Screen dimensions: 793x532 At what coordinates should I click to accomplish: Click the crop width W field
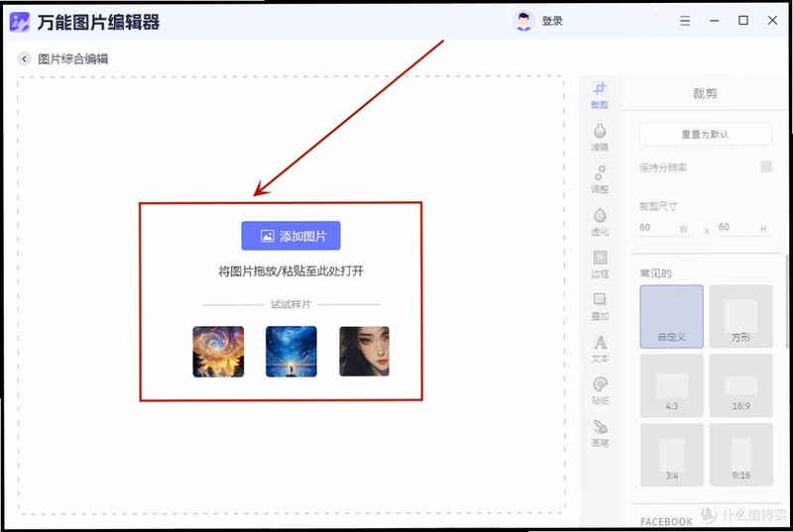click(x=665, y=228)
